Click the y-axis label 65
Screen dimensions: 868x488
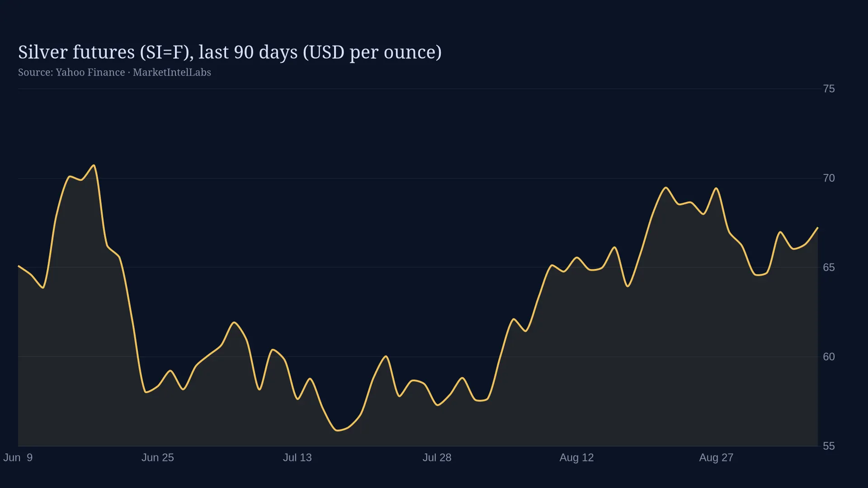(829, 267)
